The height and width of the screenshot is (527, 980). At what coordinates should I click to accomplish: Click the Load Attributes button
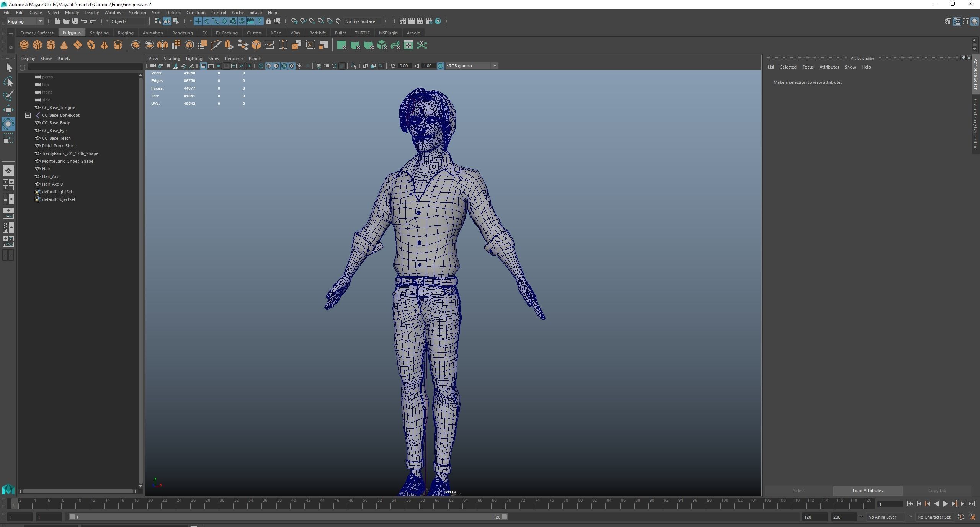coord(867,491)
